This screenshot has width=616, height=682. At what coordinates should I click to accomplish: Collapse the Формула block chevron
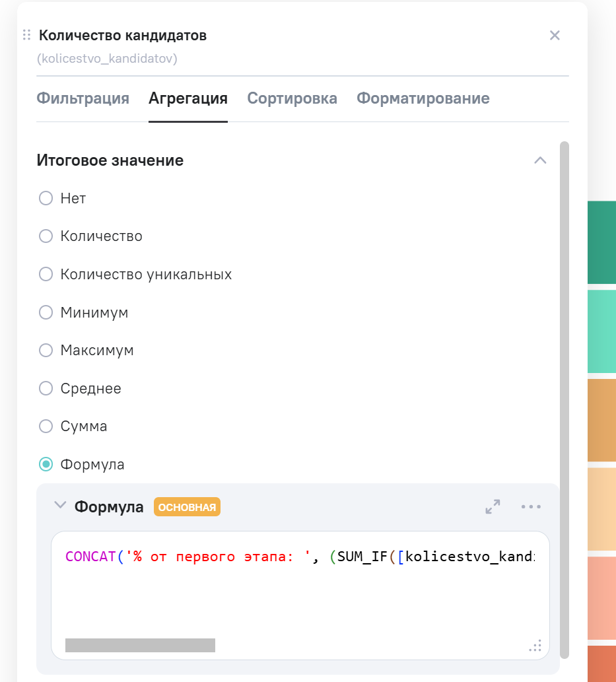pyautogui.click(x=60, y=506)
